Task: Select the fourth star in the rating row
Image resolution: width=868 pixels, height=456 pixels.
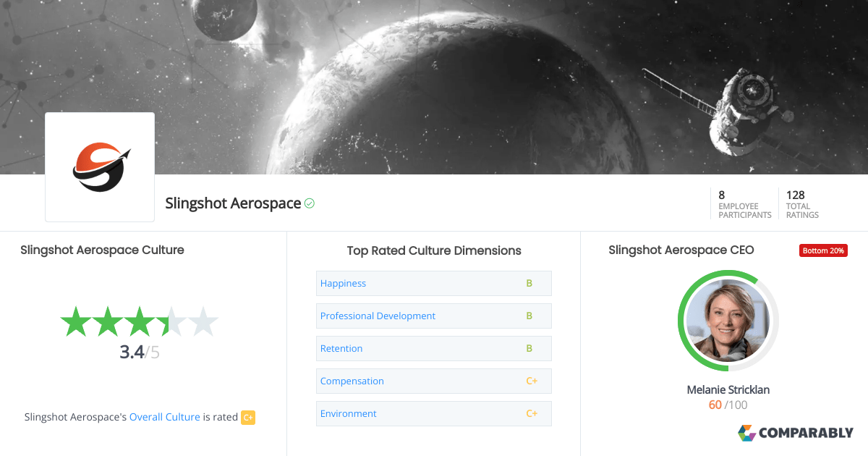Action: [x=174, y=321]
